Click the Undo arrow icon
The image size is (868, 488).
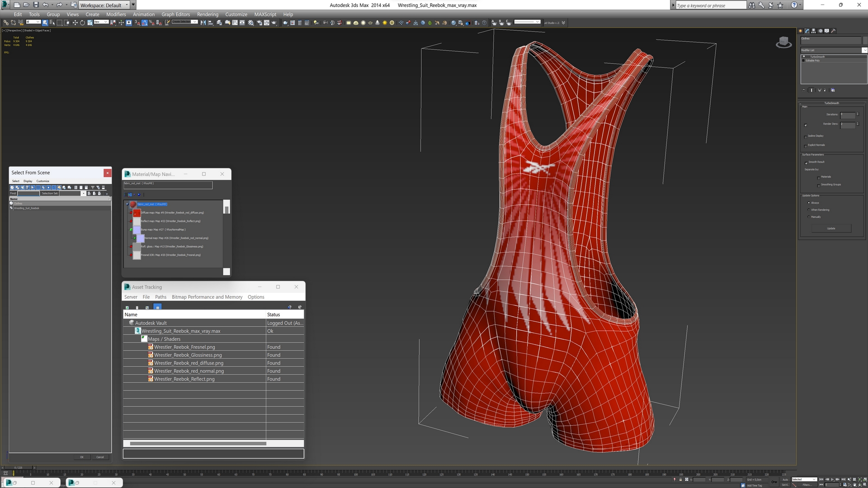(45, 5)
